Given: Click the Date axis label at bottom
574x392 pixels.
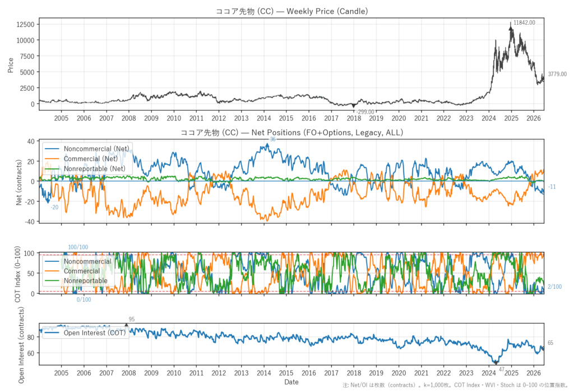Looking at the screenshot, I should pyautogui.click(x=291, y=382).
